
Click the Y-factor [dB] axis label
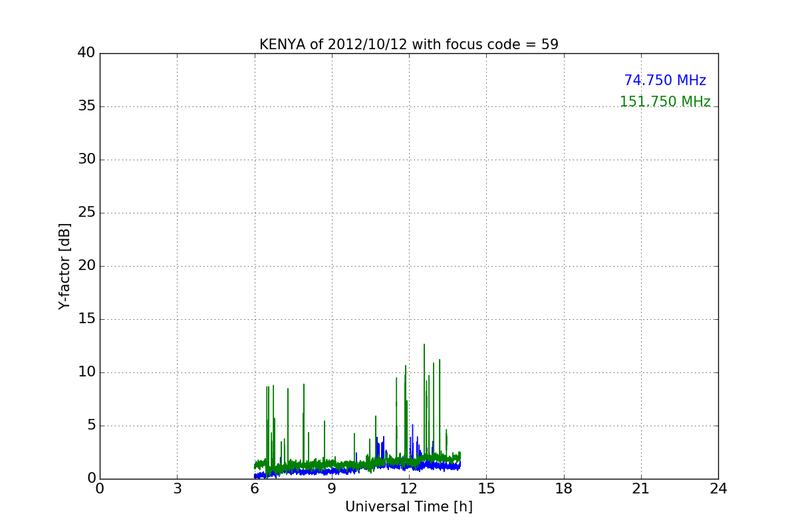[x=65, y=266]
